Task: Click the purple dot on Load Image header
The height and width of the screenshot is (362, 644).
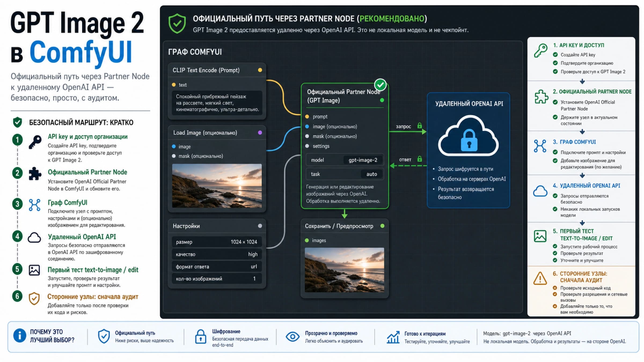Action: 260,133
